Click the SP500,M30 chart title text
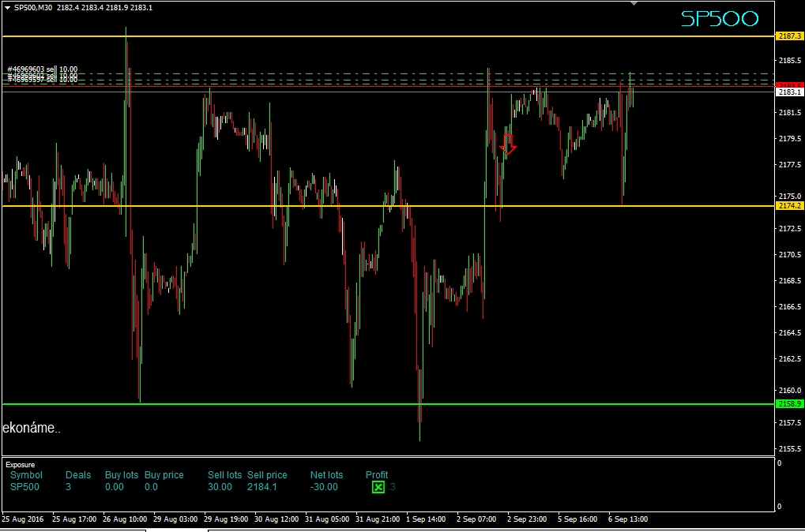 point(33,8)
